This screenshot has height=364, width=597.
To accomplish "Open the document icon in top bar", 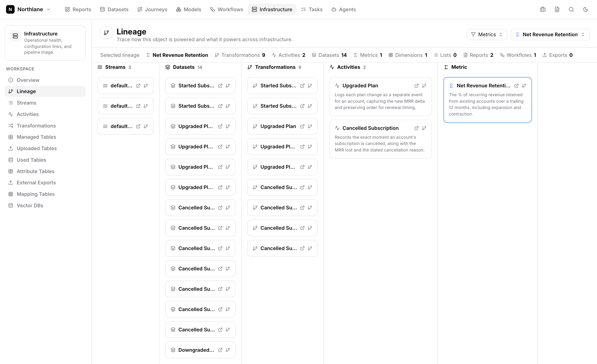I will (x=557, y=9).
